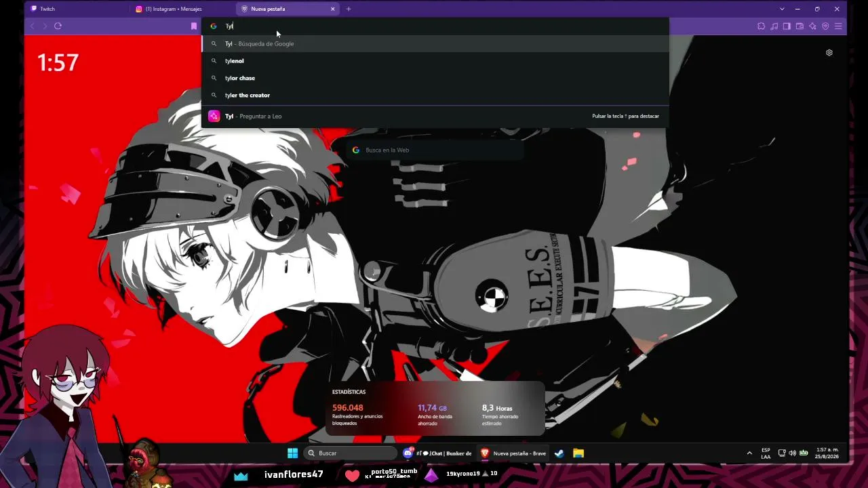868x488 pixels.
Task: Open Discord from the taskbar
Action: coord(437,453)
